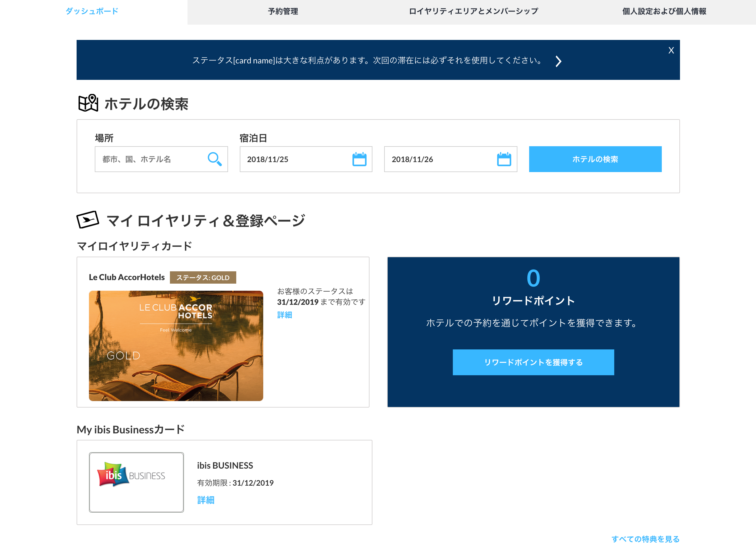Open calendar for 2018/11/25 date

359,159
